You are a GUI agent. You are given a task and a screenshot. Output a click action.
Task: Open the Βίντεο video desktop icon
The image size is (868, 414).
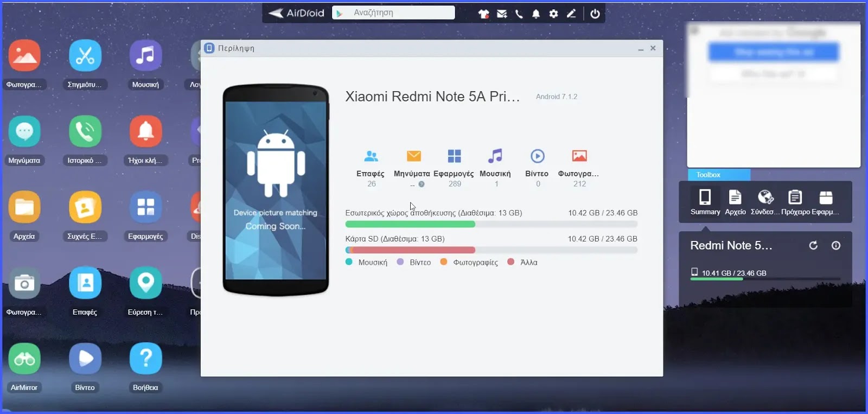point(85,359)
